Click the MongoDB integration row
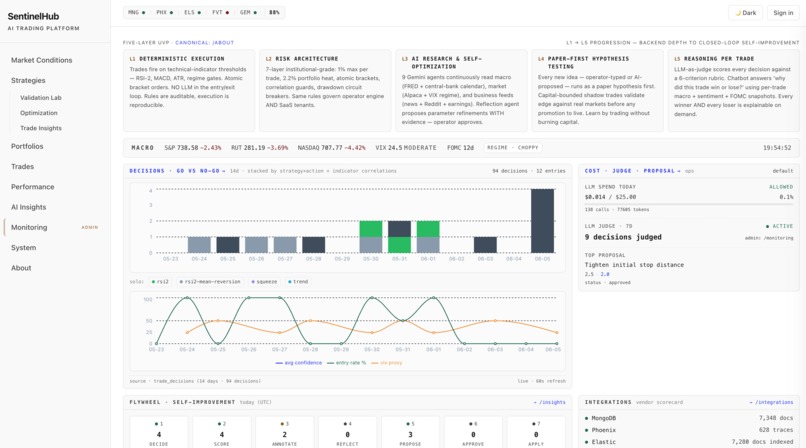 (689, 418)
